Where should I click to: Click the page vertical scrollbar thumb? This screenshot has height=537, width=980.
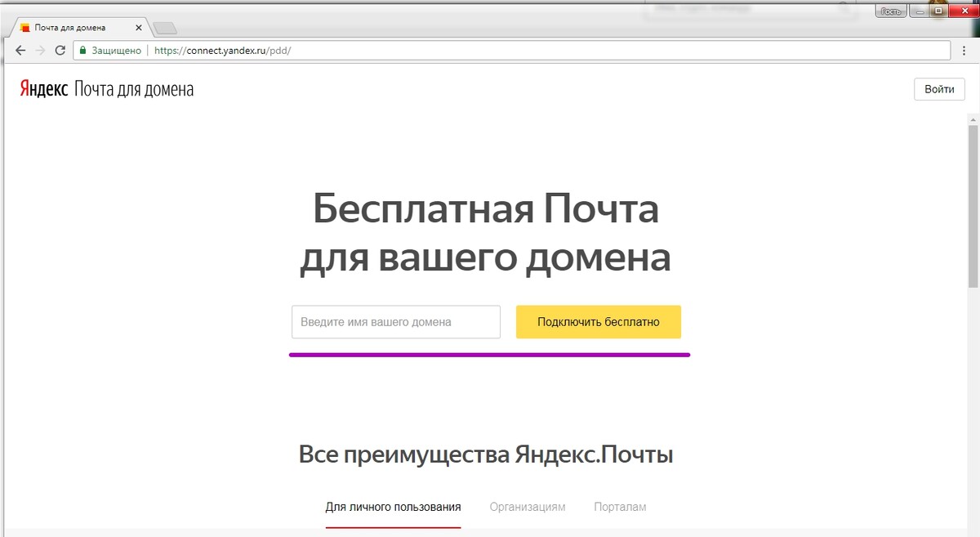[973, 206]
